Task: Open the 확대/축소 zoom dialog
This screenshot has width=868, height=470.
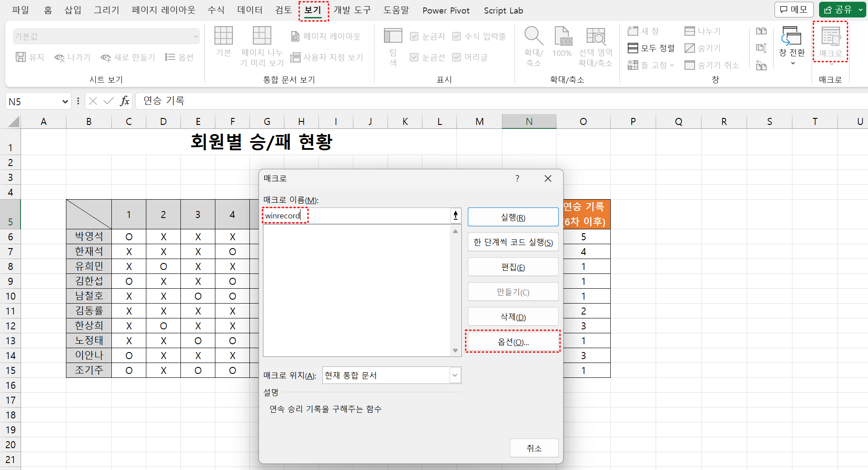Action: (534, 46)
